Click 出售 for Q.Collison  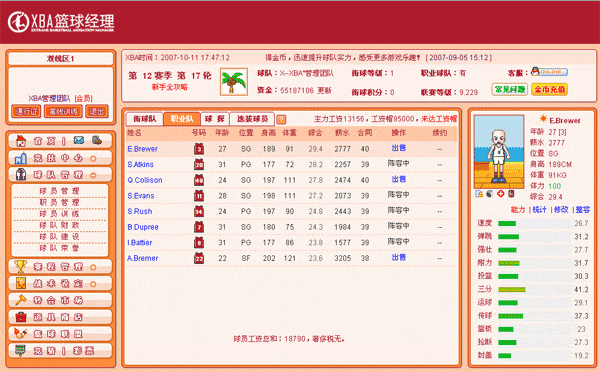pos(399,179)
